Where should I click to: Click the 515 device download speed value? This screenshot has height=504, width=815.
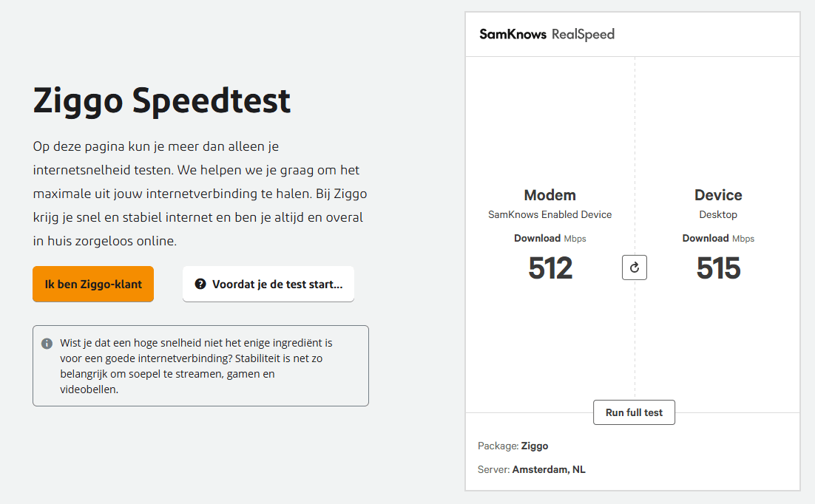tap(718, 268)
